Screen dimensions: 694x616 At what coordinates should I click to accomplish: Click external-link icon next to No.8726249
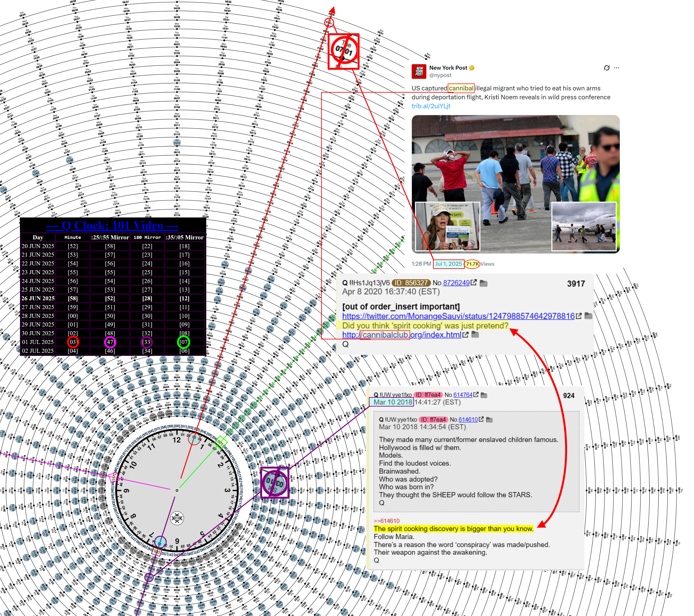474,283
